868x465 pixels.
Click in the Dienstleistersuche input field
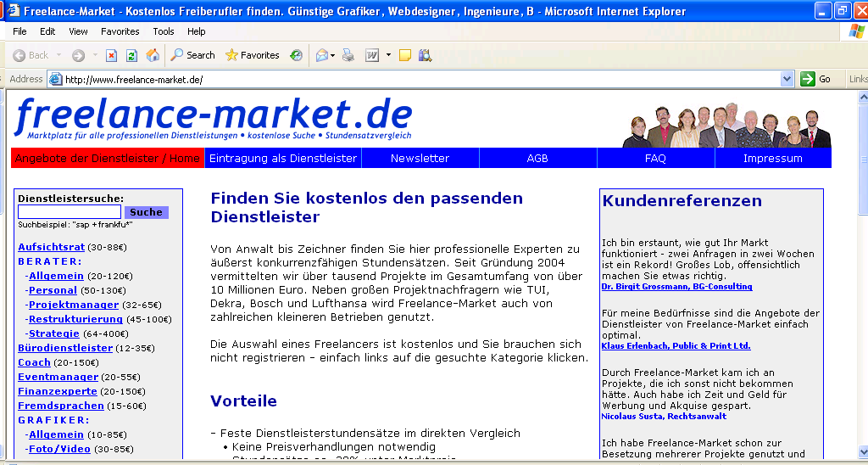click(70, 212)
